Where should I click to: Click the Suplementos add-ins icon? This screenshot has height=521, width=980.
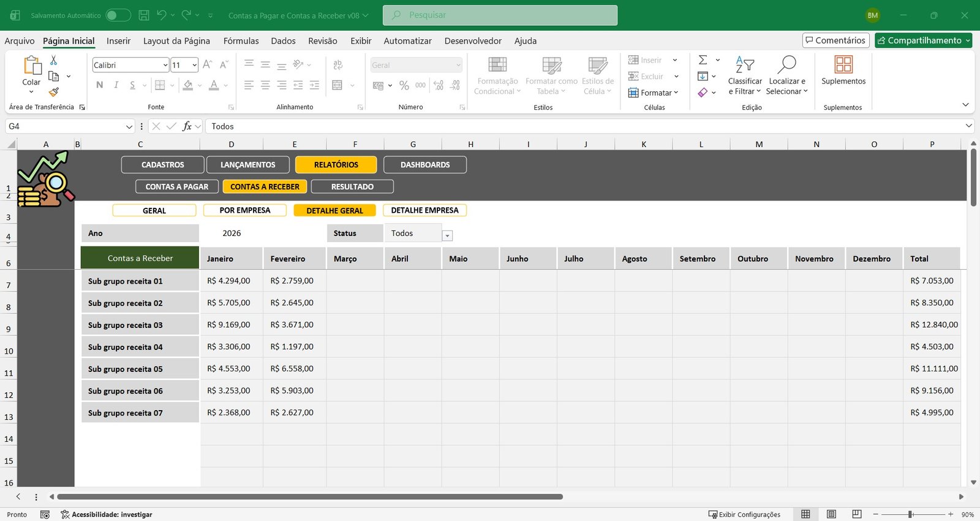843,70
